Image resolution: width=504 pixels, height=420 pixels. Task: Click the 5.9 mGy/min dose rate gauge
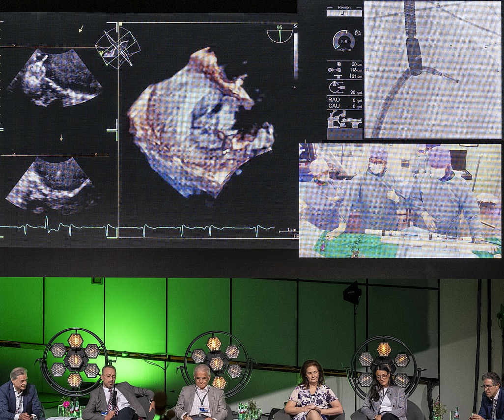point(343,41)
